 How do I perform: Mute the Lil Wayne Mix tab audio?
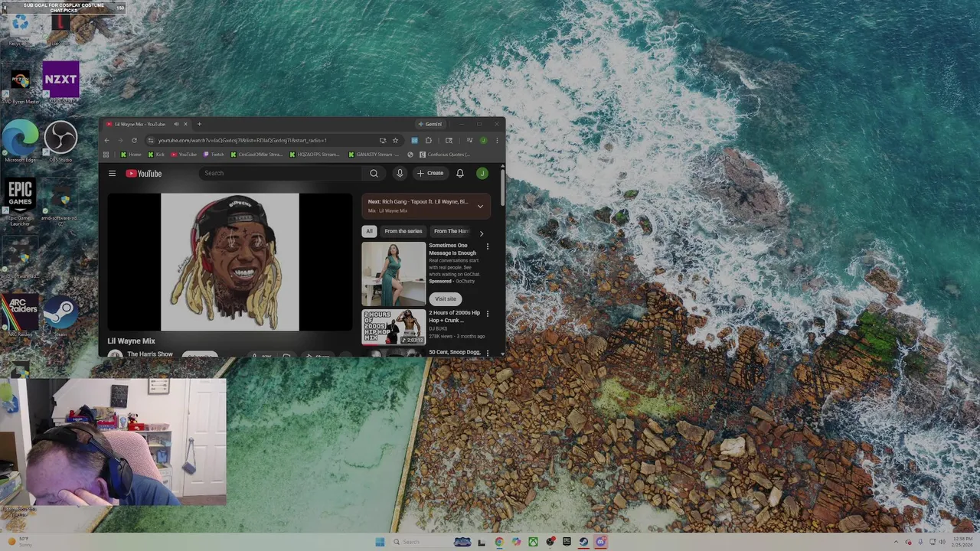coord(176,124)
